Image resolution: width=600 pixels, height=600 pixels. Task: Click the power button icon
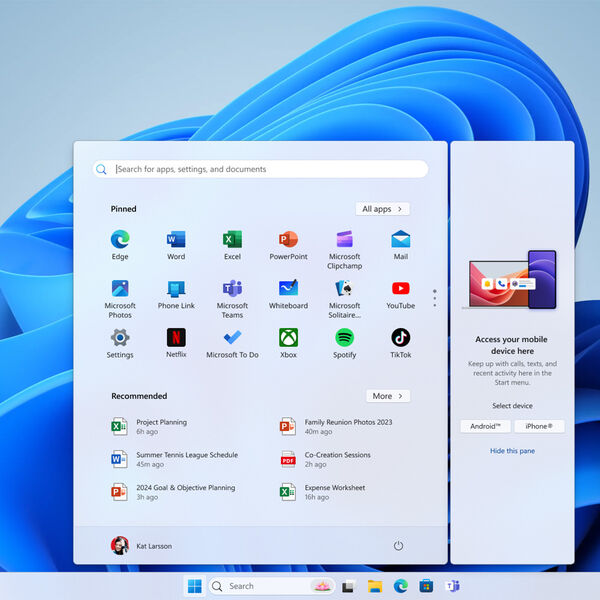coord(398,545)
